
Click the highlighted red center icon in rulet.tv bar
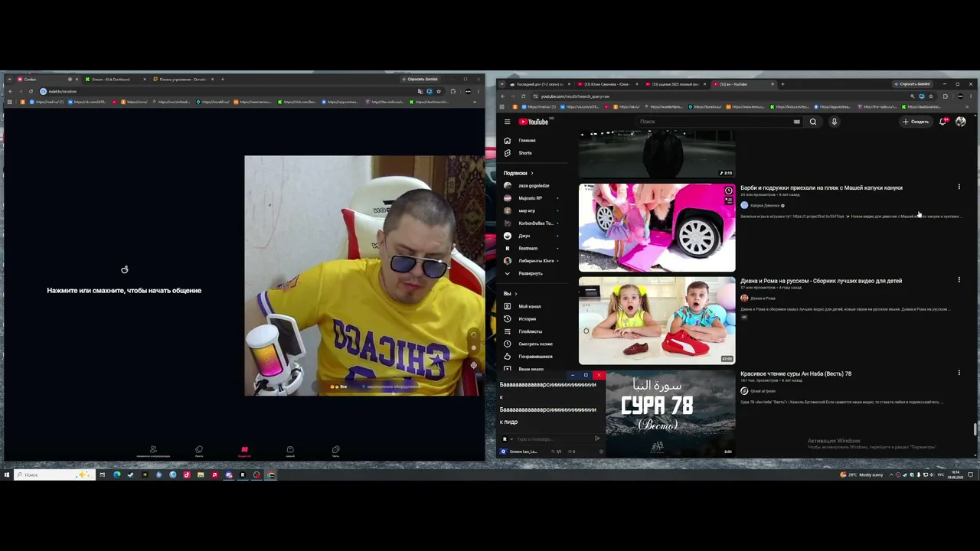[x=244, y=451]
